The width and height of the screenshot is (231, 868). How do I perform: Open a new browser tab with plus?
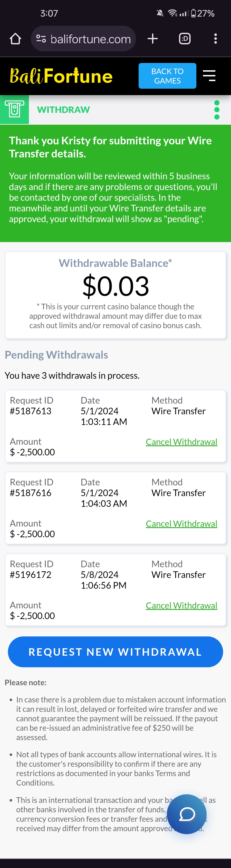(153, 39)
